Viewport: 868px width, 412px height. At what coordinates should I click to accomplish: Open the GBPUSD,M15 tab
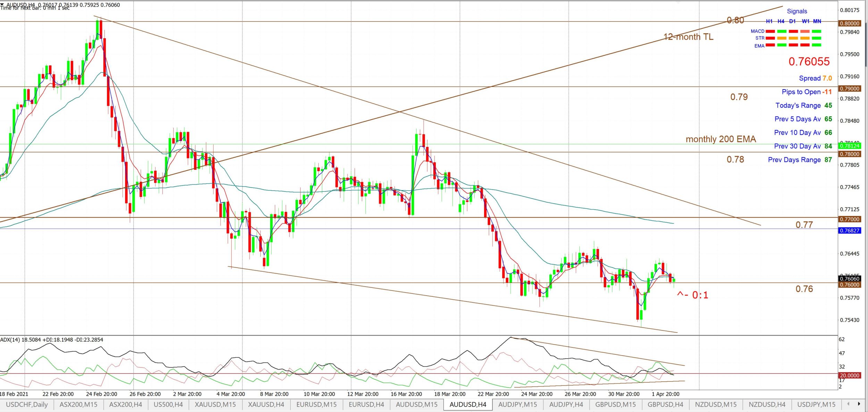click(616, 404)
